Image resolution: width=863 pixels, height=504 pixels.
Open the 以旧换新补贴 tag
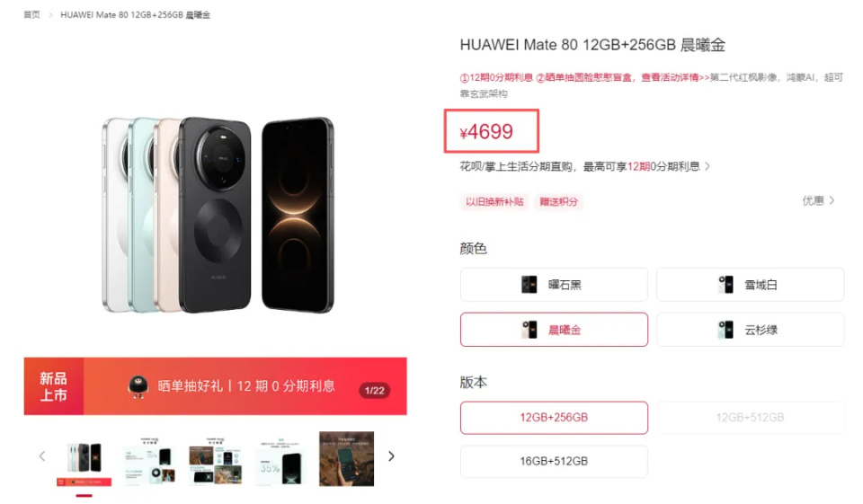494,202
